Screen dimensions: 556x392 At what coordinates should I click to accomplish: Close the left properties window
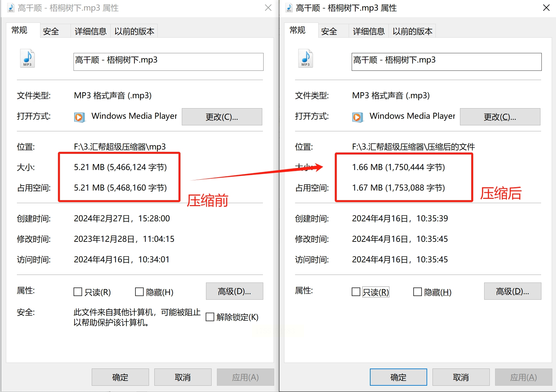coord(268,8)
